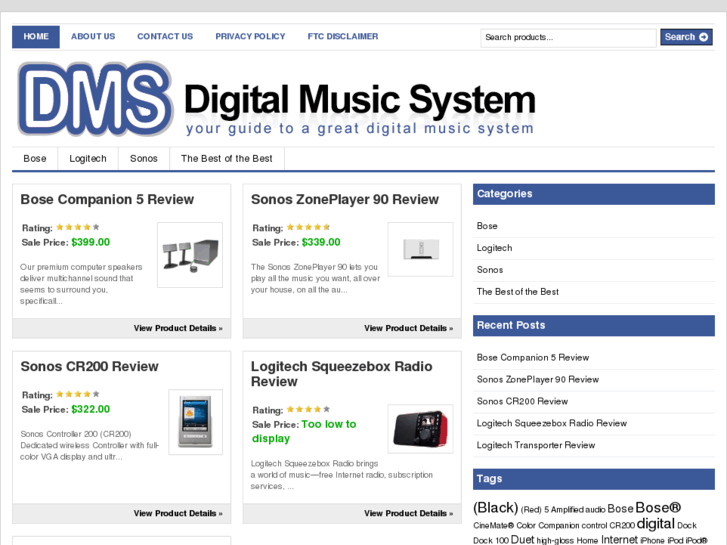727x545 pixels.
Task: Click the Duet tag
Action: [523, 539]
